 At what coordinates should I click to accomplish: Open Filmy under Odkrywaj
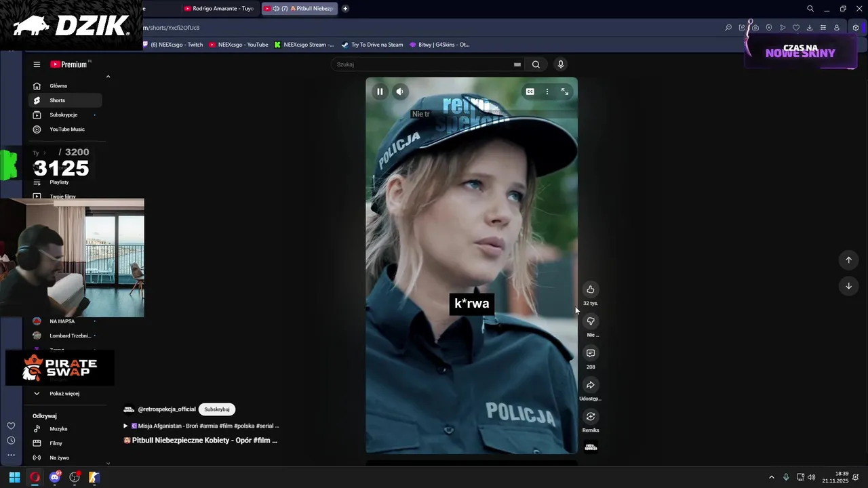pyautogui.click(x=65, y=443)
